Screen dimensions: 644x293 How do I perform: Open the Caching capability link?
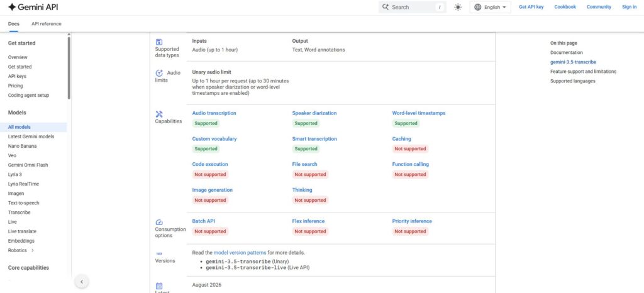coord(402,139)
